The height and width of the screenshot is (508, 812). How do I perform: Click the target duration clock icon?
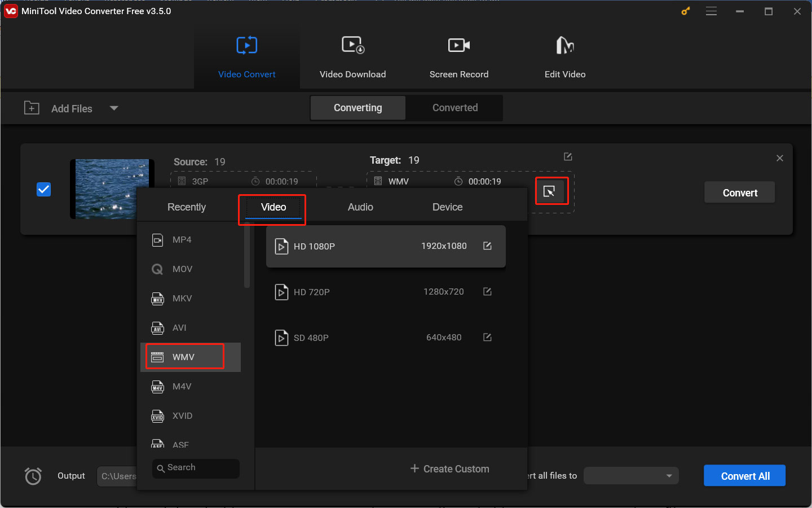click(458, 181)
